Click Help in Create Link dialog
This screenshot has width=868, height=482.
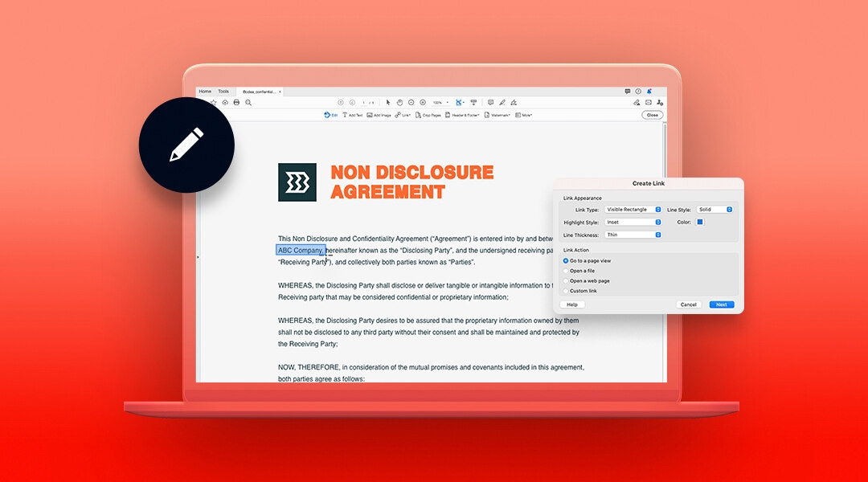tap(572, 304)
